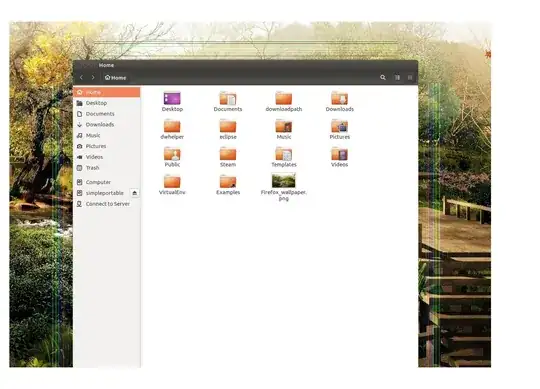Select Desktop in the sidebar
Image resolution: width=540 pixels, height=389 pixels.
[107, 103]
